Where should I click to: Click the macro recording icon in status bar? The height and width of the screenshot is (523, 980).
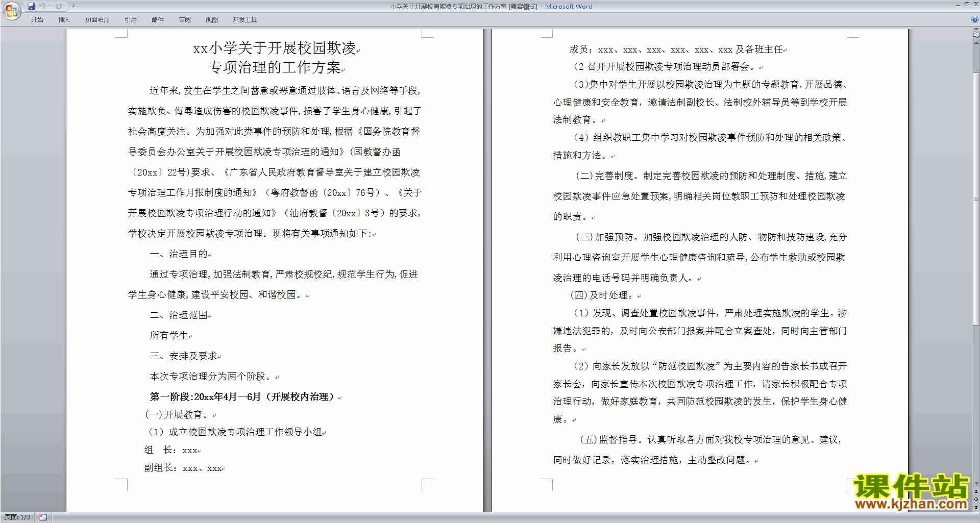click(x=43, y=517)
